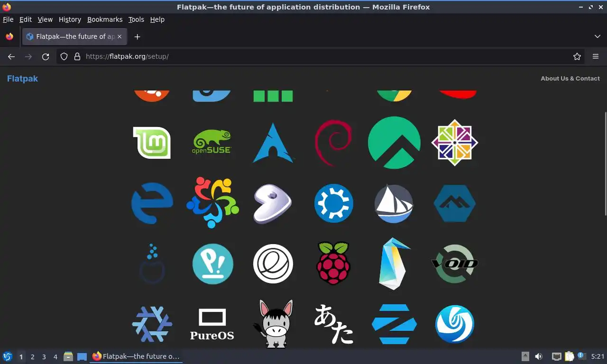Select the Gentoo logo
607x364 pixels.
273,204
